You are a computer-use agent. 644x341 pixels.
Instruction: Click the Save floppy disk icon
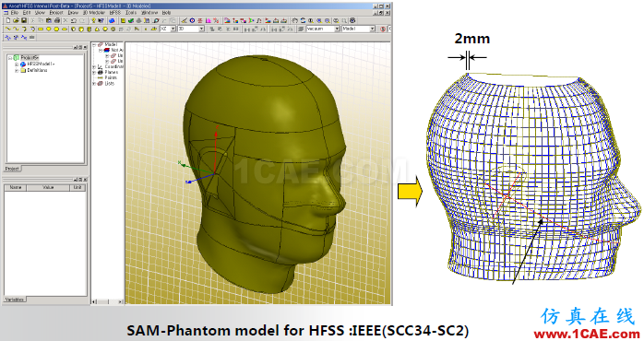(x=24, y=20)
